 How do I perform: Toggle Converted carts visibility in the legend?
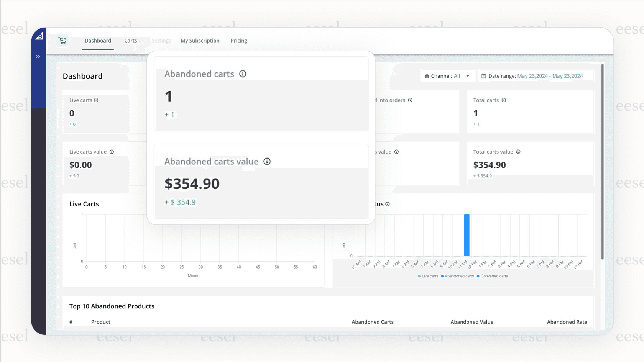[493, 276]
